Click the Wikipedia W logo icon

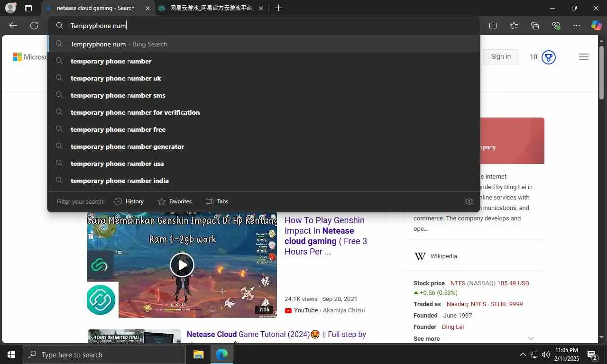point(420,256)
